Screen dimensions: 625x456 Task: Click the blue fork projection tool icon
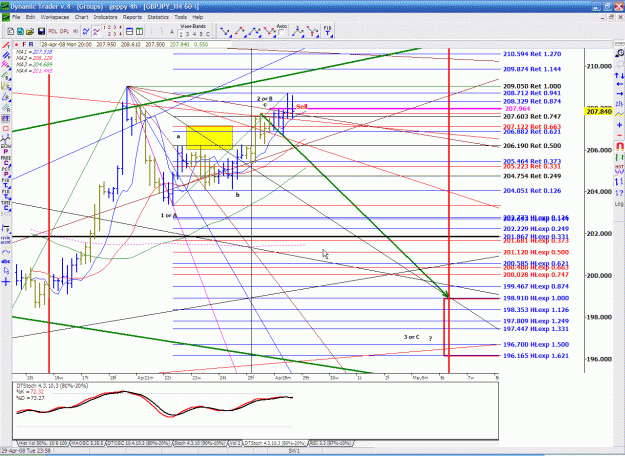[297, 31]
